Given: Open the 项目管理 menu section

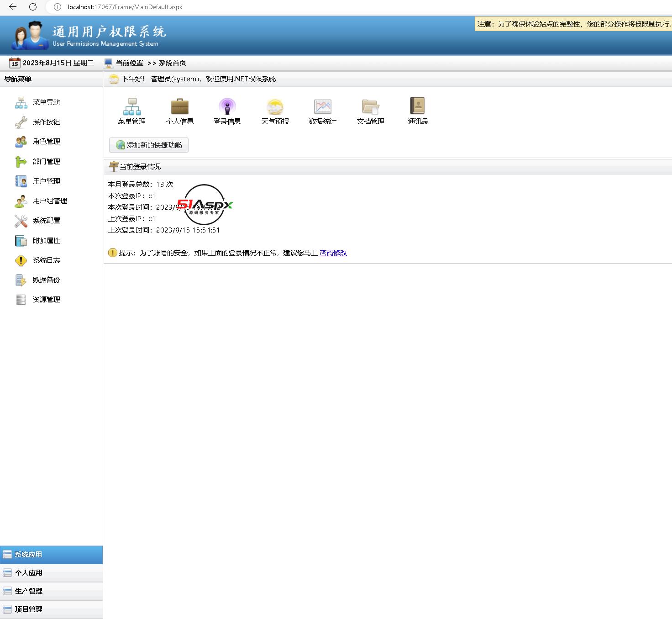Looking at the screenshot, I should coord(51,609).
